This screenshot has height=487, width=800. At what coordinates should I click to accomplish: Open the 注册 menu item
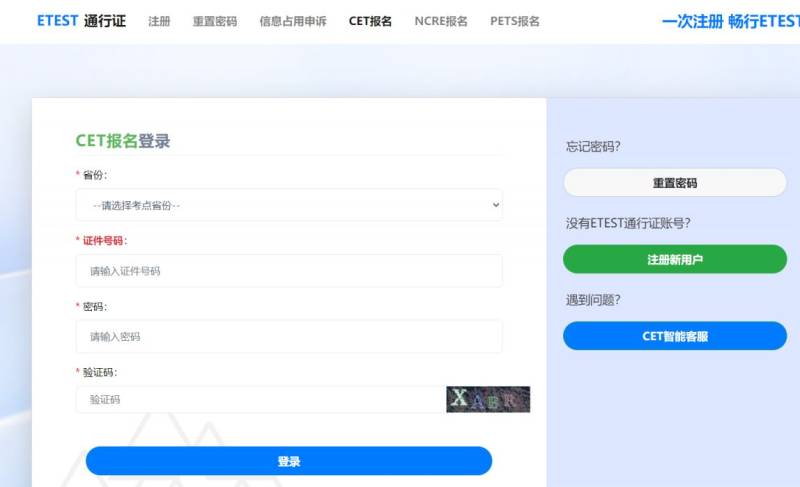pyautogui.click(x=159, y=21)
